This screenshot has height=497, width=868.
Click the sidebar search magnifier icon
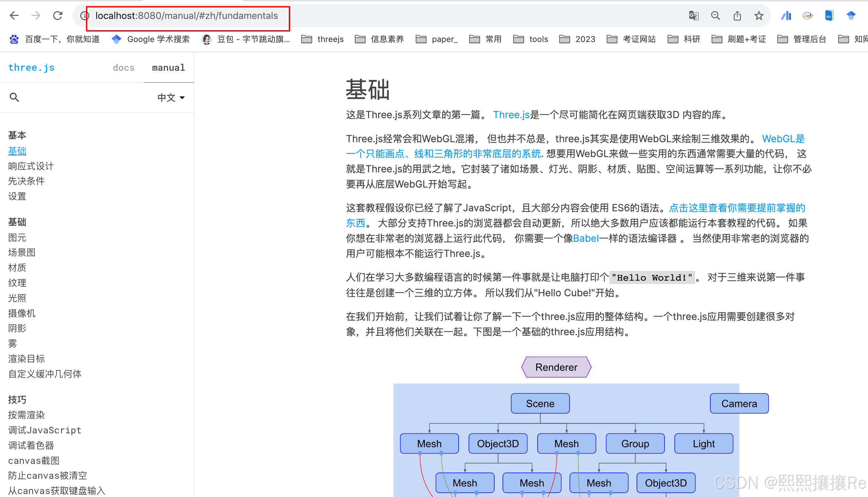coord(14,98)
